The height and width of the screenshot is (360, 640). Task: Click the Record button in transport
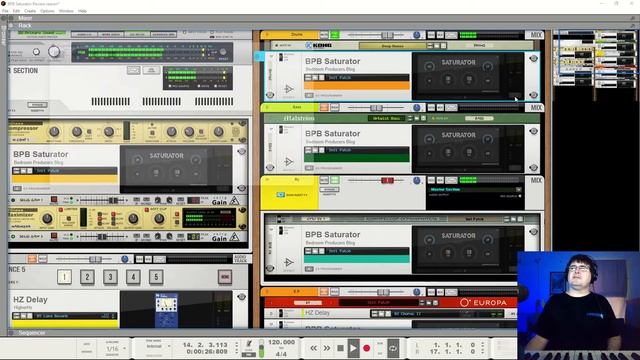(x=367, y=348)
